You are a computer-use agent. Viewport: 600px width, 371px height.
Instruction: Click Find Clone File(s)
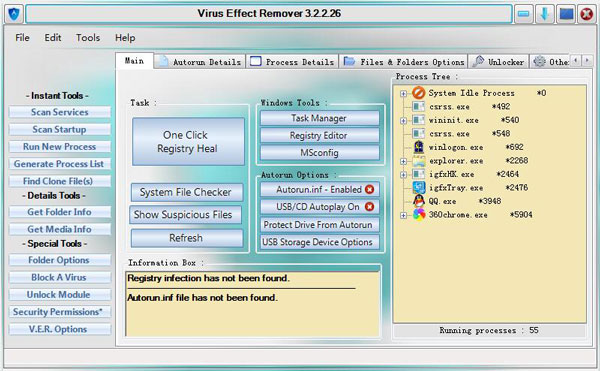point(60,181)
